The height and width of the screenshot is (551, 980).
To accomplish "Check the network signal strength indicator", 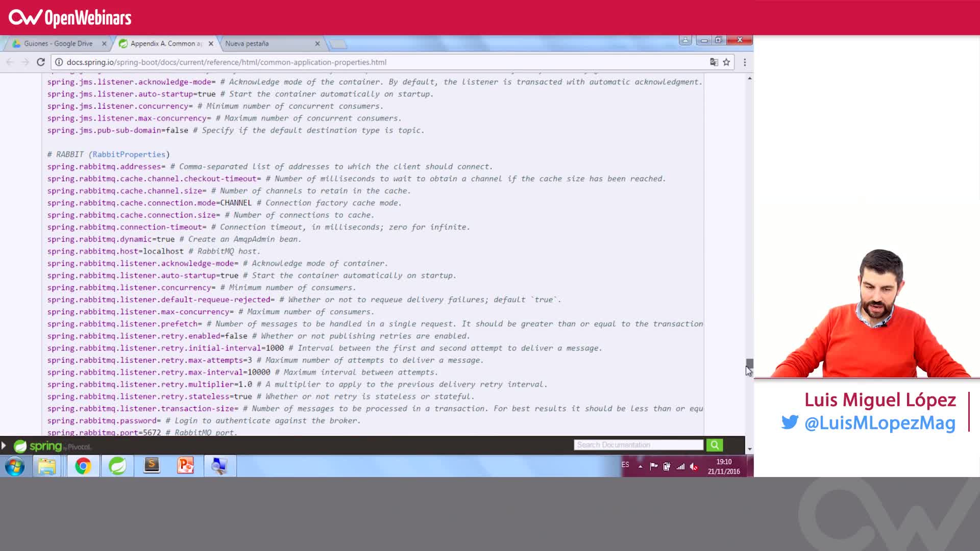I will pyautogui.click(x=680, y=466).
